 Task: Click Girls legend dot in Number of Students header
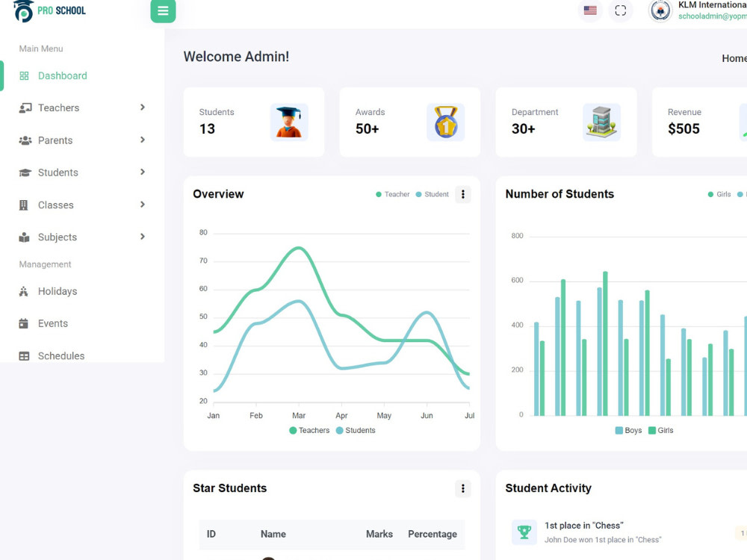coord(711,194)
